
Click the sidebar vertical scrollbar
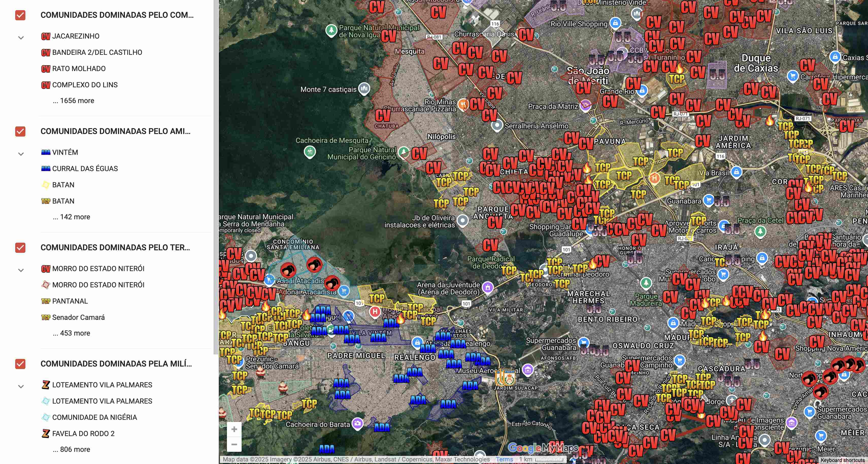[x=216, y=177]
